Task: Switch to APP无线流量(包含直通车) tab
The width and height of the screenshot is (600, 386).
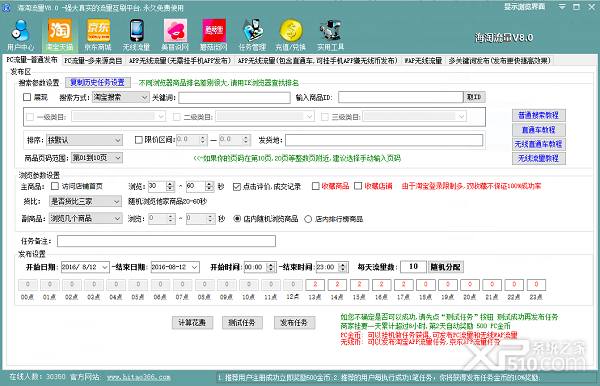Action: pyautogui.click(x=318, y=60)
